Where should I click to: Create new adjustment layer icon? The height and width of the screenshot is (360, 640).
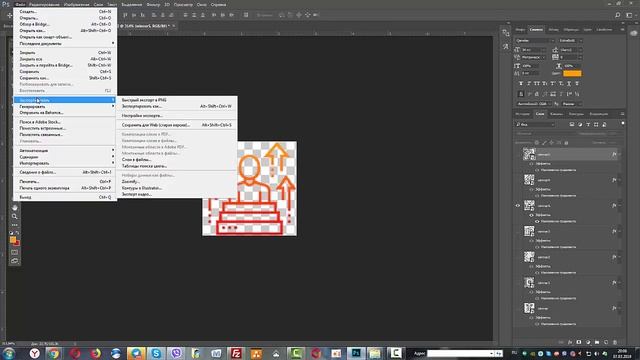tap(588, 342)
